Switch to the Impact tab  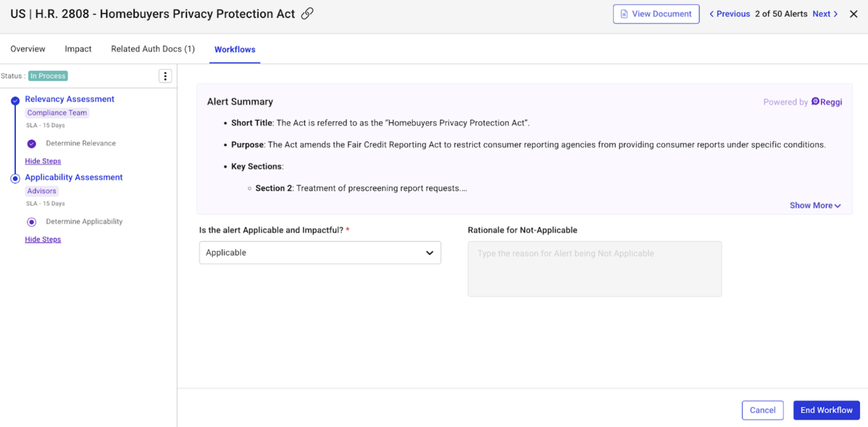point(78,49)
